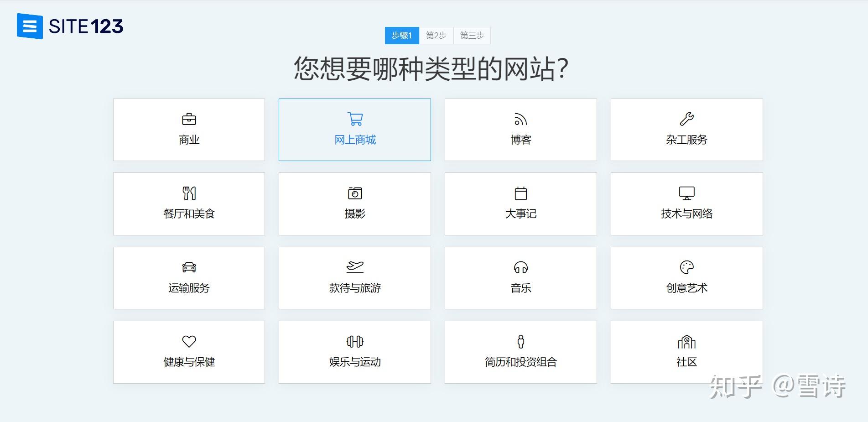Image resolution: width=868 pixels, height=422 pixels.
Task: Choose the 款待与旅游 label
Action: pos(355,288)
